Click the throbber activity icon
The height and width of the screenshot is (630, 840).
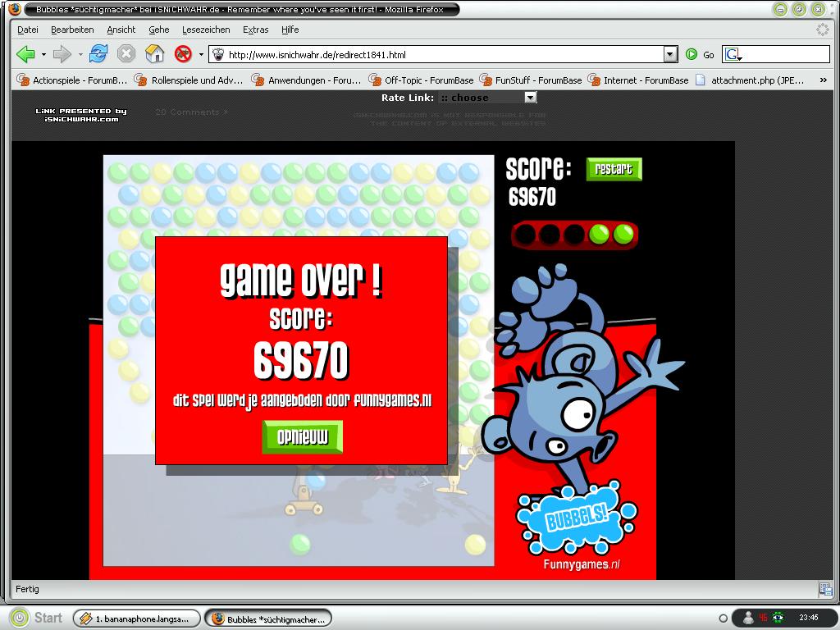click(822, 30)
